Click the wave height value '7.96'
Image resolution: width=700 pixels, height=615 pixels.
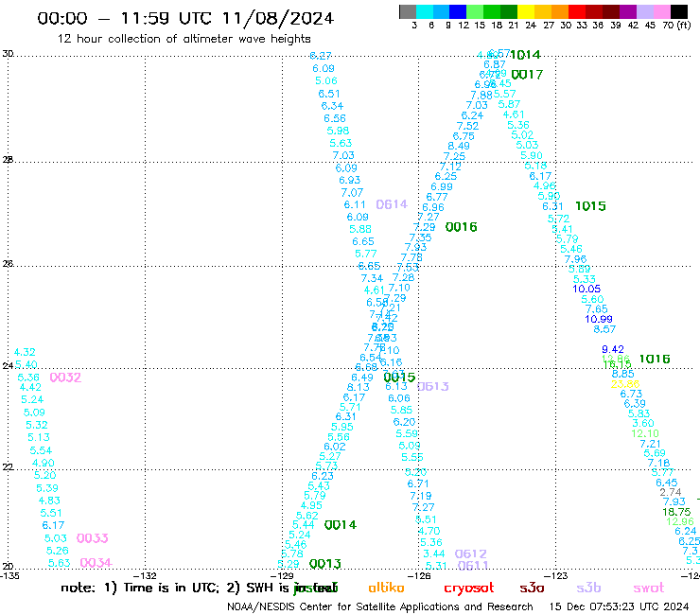click(x=575, y=259)
